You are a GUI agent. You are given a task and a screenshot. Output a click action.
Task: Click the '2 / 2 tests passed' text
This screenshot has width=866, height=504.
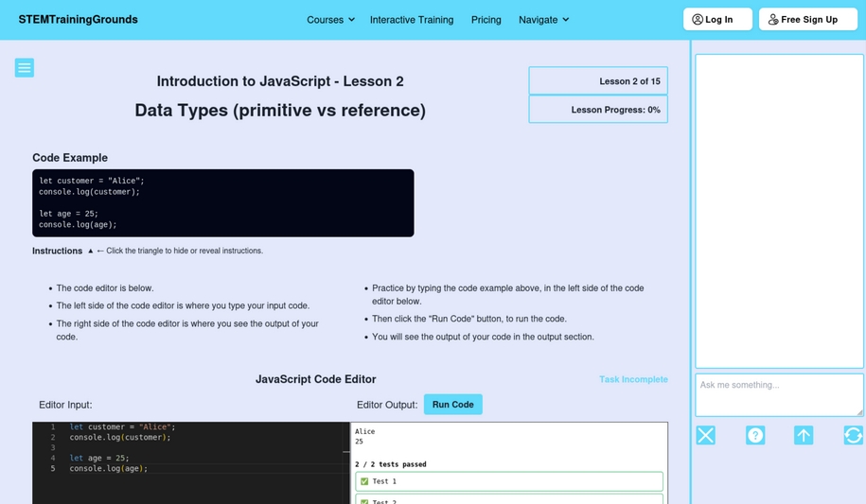click(x=391, y=464)
